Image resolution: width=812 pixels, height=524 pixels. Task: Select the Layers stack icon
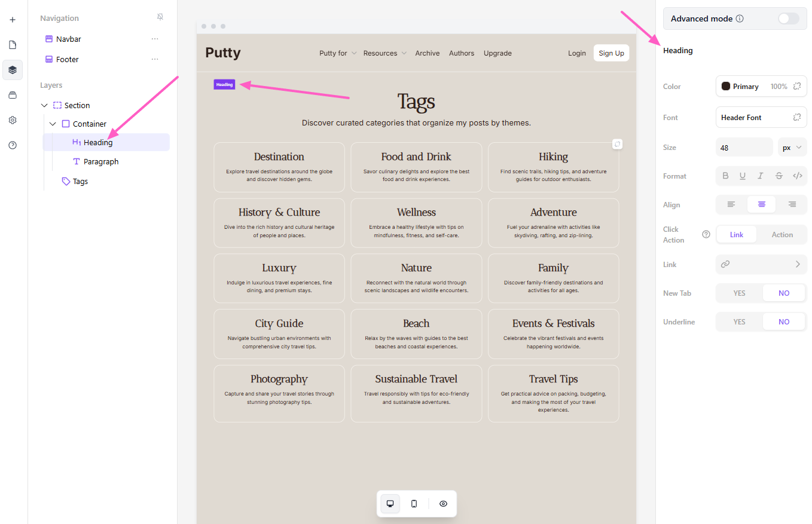pyautogui.click(x=13, y=70)
